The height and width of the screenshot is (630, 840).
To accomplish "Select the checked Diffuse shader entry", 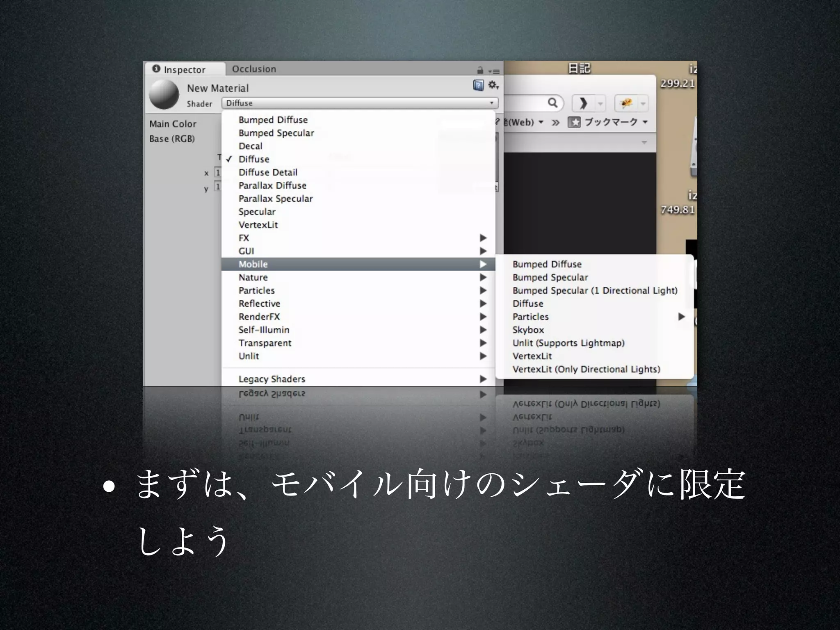I will click(x=254, y=159).
